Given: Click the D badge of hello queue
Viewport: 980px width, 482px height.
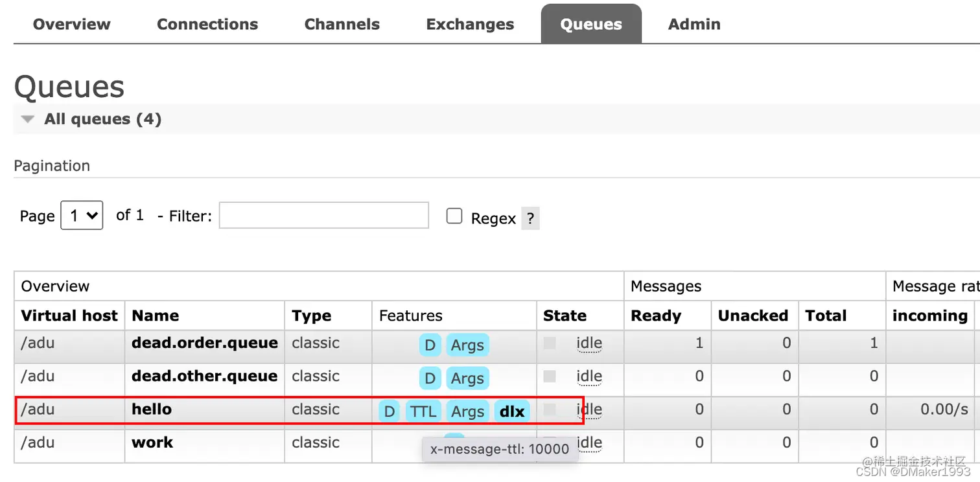Looking at the screenshot, I should point(389,411).
